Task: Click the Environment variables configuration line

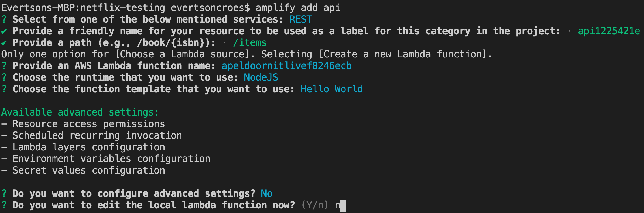Action: coord(106,159)
